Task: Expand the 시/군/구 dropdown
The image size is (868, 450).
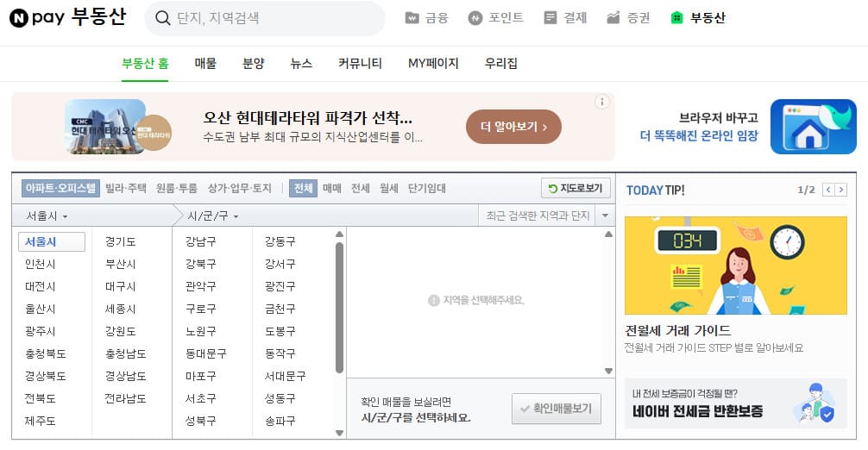Action: tap(213, 216)
